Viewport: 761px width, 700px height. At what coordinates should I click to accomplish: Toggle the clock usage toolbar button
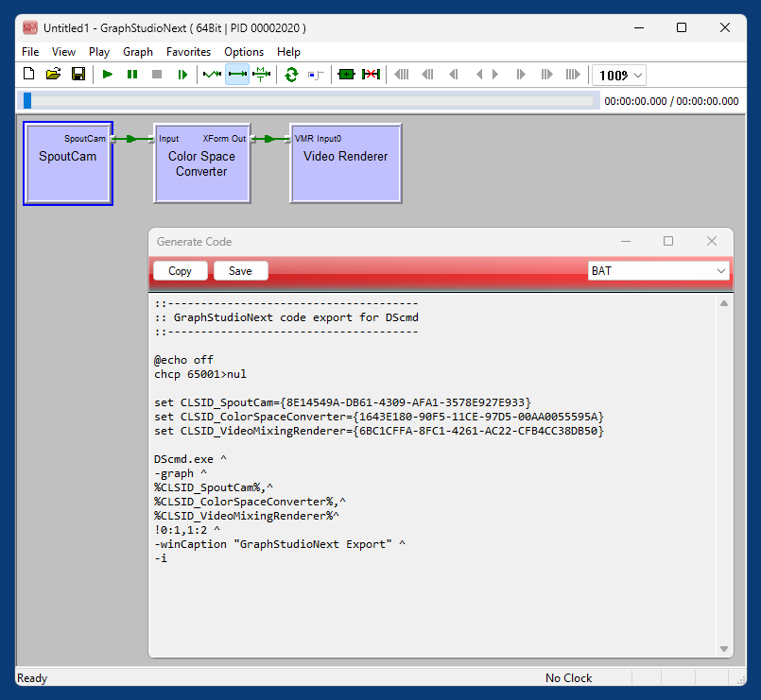316,75
